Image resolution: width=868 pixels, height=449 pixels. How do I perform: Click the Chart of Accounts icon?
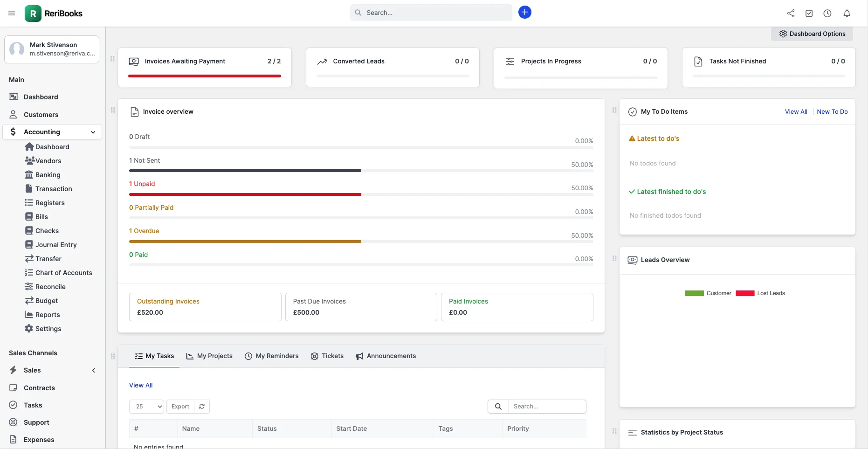[x=29, y=273]
